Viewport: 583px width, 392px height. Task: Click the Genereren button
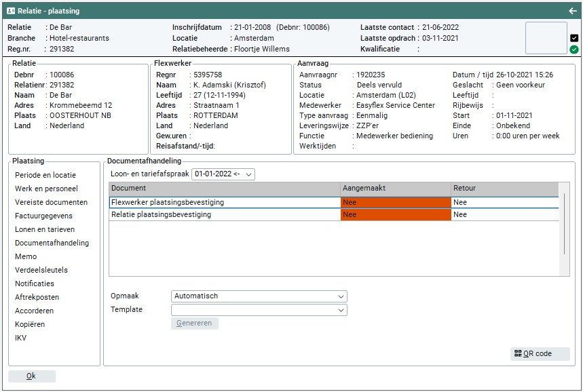[x=195, y=324]
